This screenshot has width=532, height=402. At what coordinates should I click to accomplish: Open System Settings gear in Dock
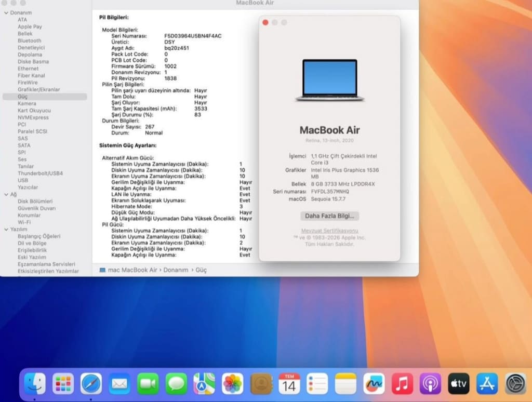click(515, 384)
